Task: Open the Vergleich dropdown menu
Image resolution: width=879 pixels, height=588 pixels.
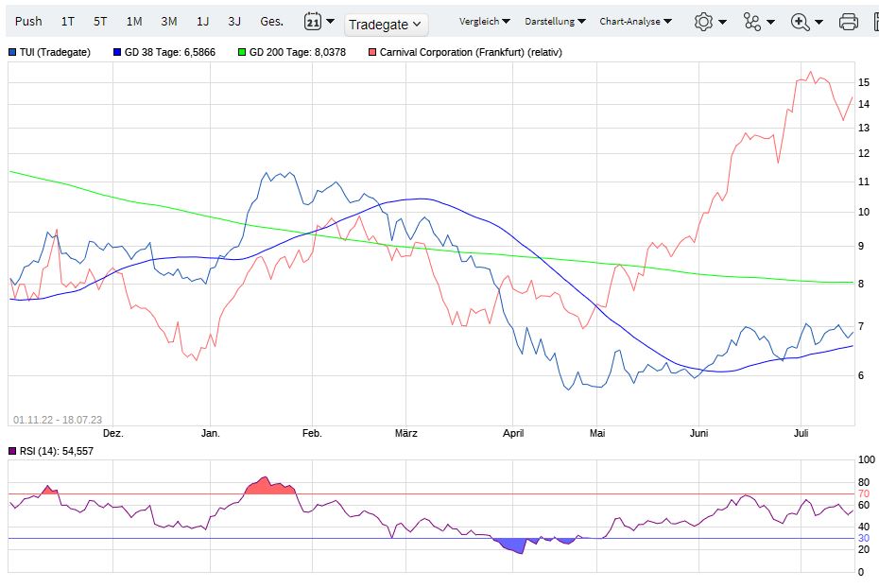Action: pyautogui.click(x=484, y=22)
